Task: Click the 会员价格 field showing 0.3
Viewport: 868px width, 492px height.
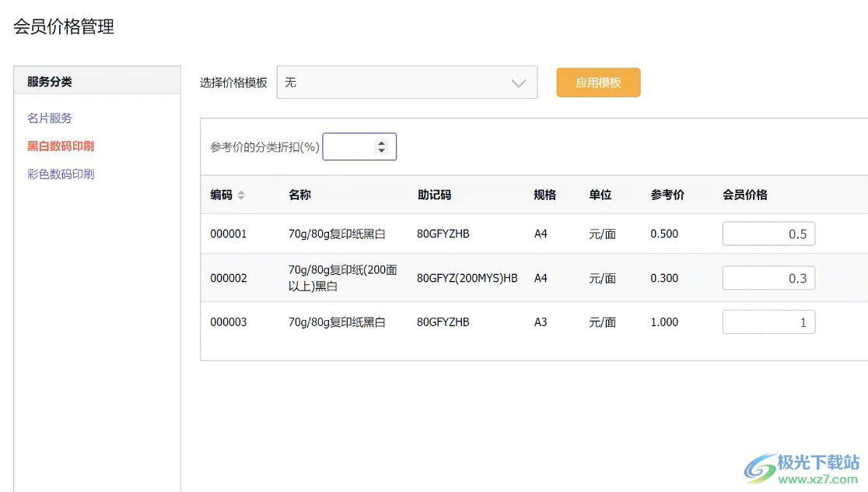Action: click(768, 278)
